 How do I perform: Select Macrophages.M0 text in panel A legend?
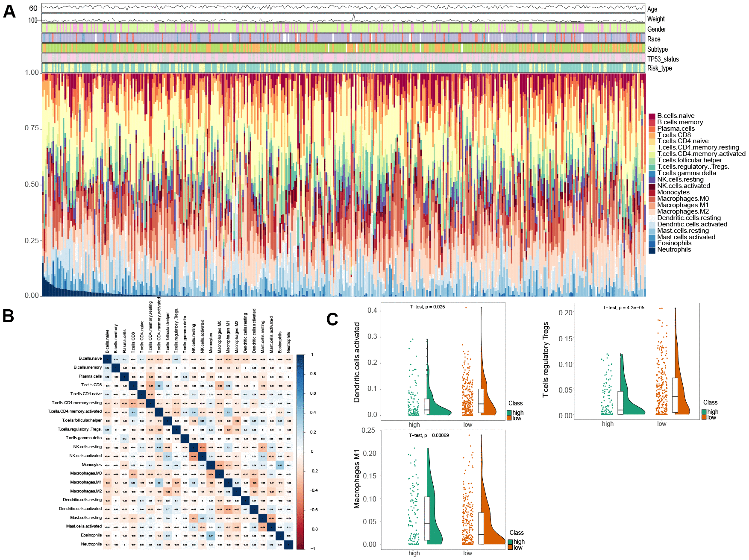coord(683,199)
